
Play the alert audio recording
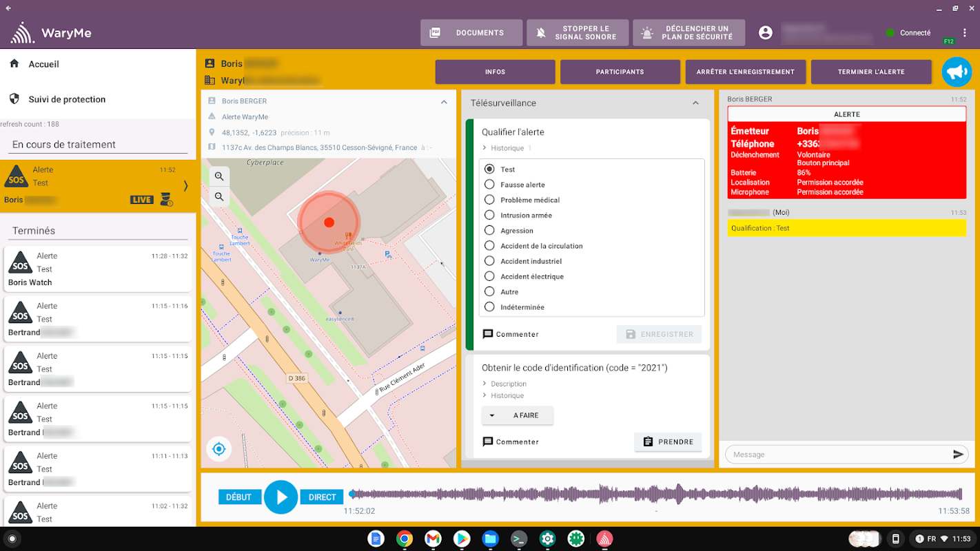coord(281,497)
